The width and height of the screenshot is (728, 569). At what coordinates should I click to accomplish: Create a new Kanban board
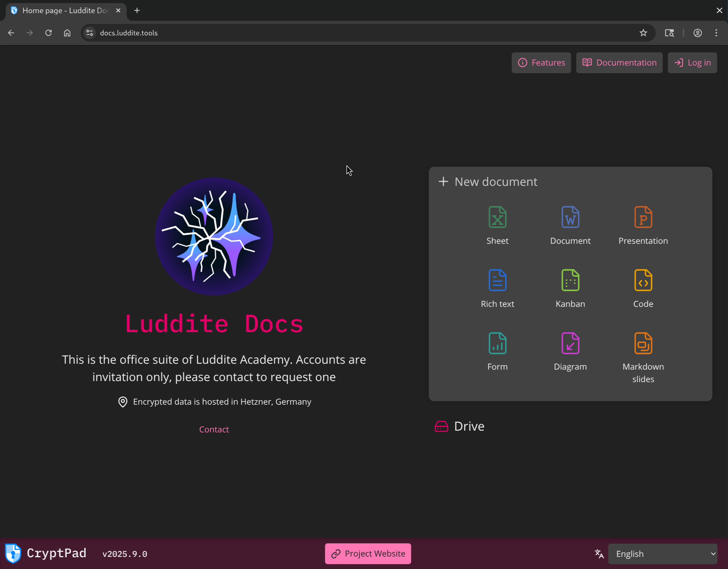(x=570, y=288)
